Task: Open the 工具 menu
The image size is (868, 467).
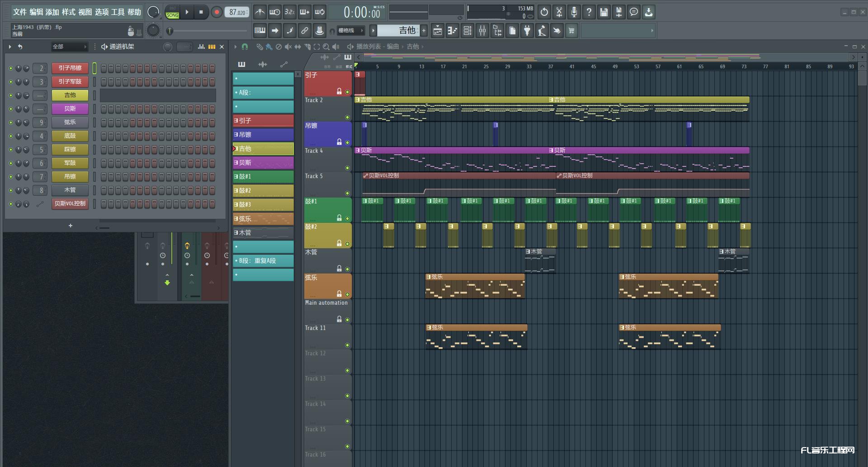Action: tap(118, 12)
